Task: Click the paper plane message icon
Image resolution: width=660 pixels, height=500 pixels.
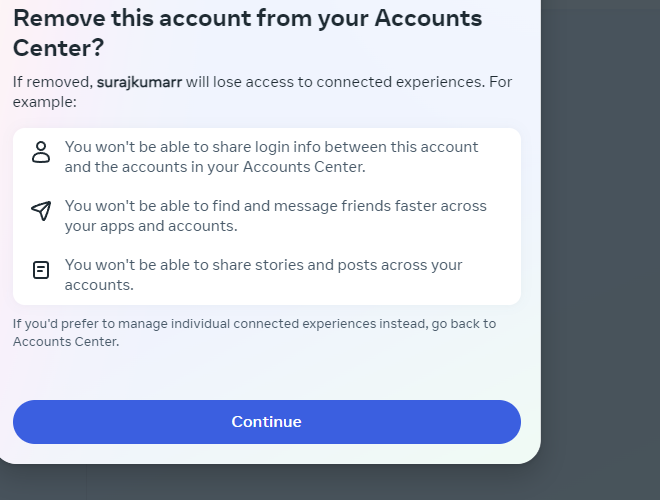Action: [x=41, y=211]
